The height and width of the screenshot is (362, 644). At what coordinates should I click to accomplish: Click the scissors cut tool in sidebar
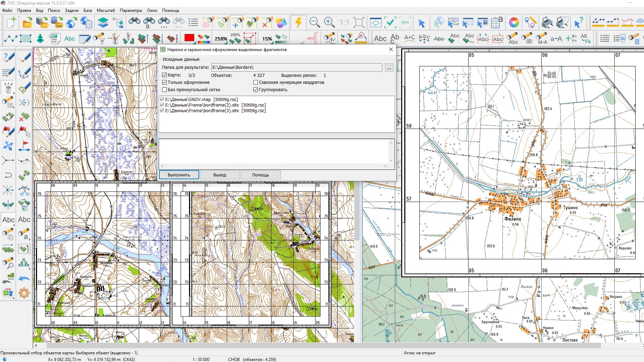24,190
